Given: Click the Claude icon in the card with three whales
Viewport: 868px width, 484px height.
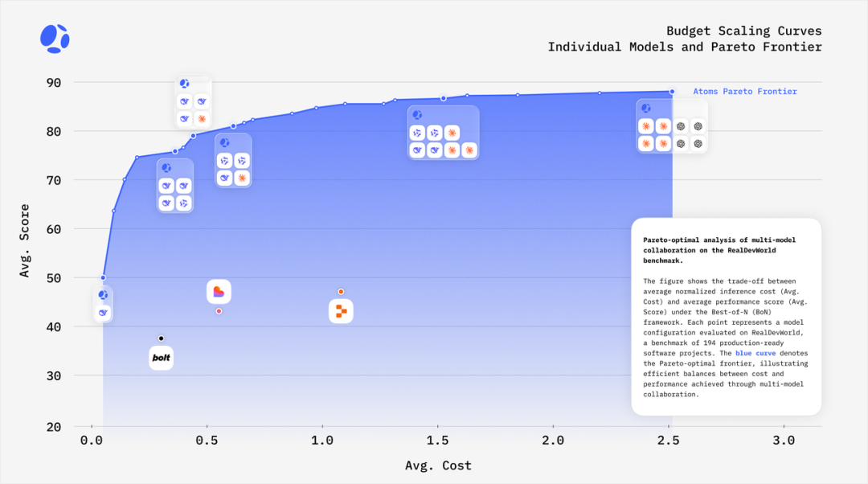Looking at the screenshot, I should (x=202, y=119).
